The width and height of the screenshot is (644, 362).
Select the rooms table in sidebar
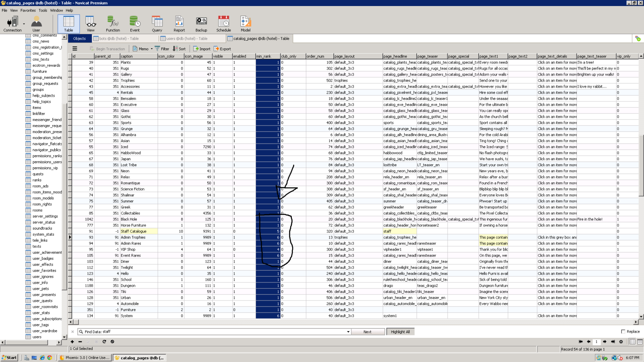pyautogui.click(x=37, y=210)
